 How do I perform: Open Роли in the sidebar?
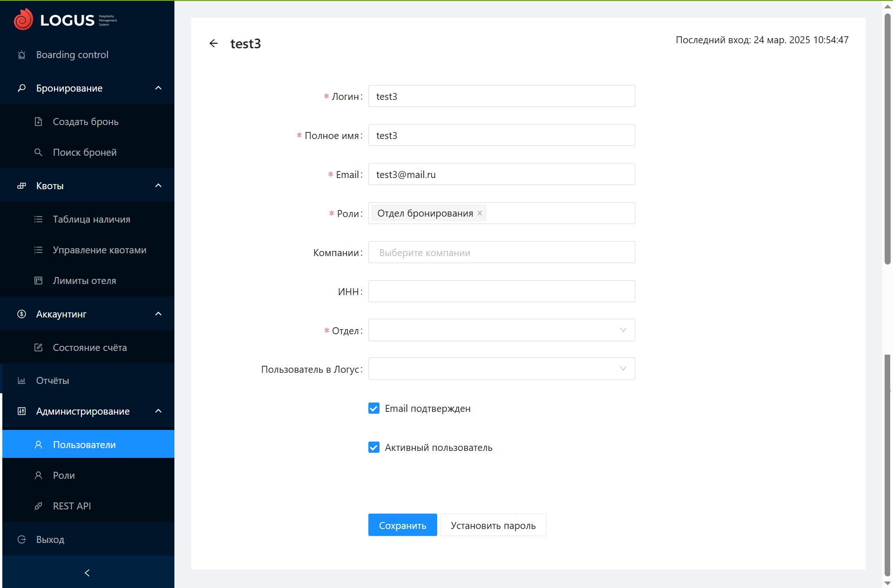pyautogui.click(x=64, y=476)
